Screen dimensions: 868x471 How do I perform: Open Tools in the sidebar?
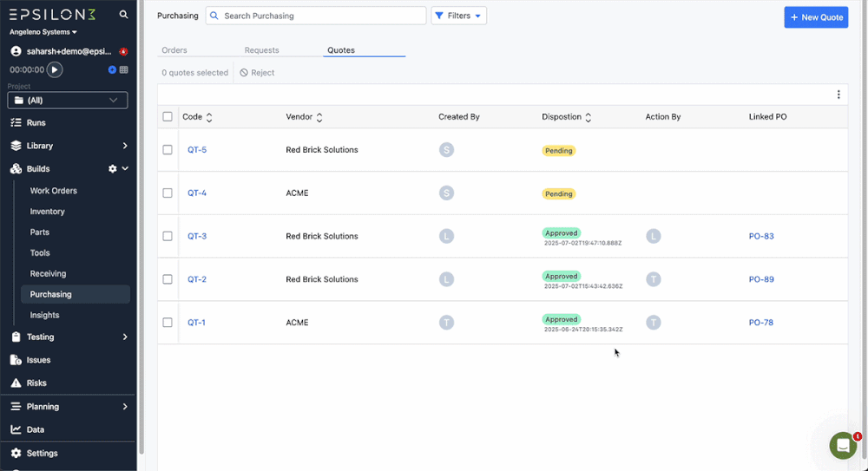[40, 253]
